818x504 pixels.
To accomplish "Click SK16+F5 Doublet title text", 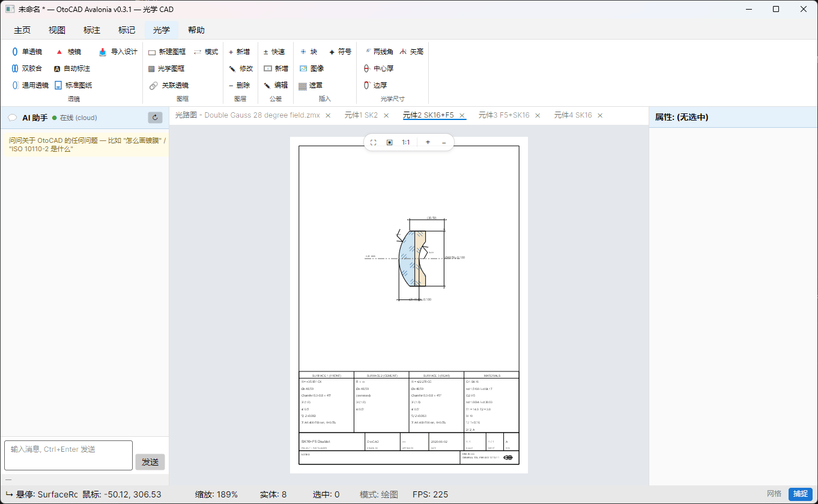I will 315,442.
